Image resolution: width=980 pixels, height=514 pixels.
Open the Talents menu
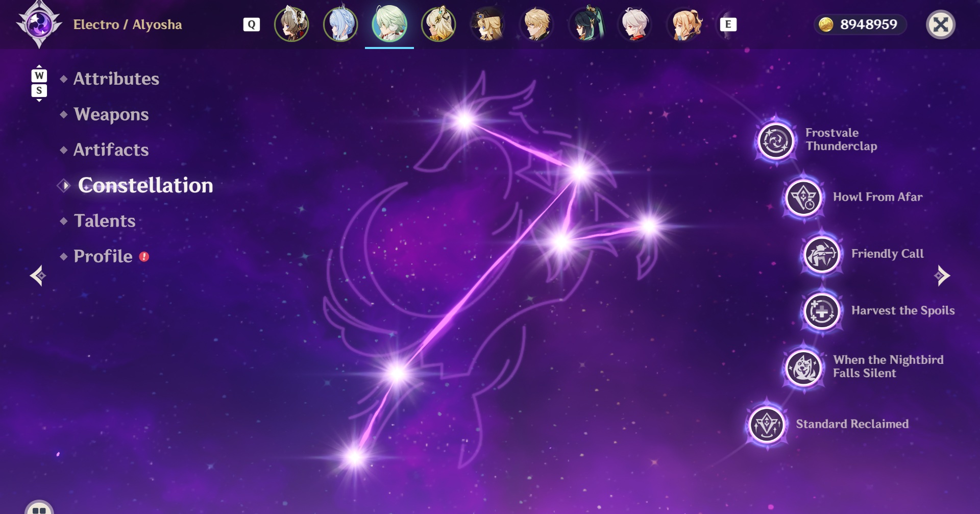105,221
